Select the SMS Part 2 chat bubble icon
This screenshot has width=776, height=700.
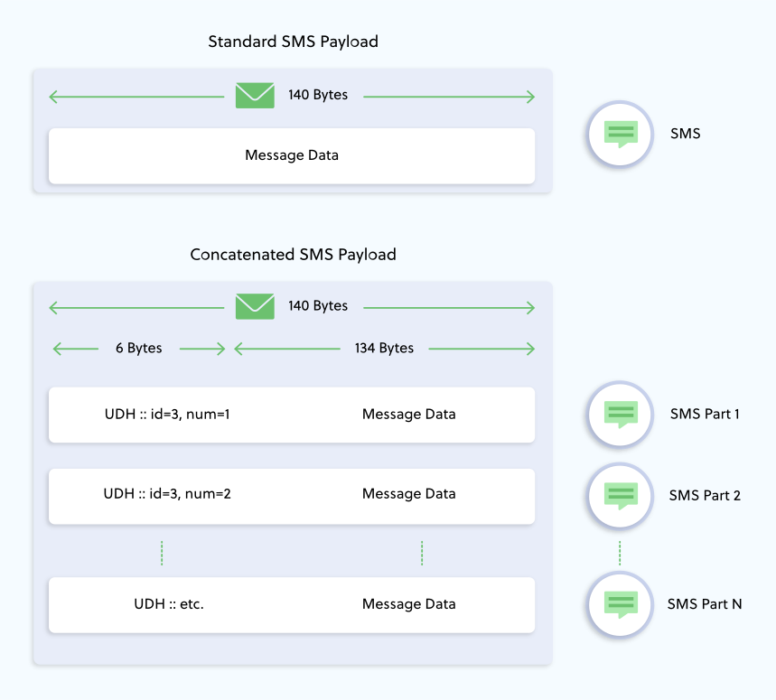(619, 496)
